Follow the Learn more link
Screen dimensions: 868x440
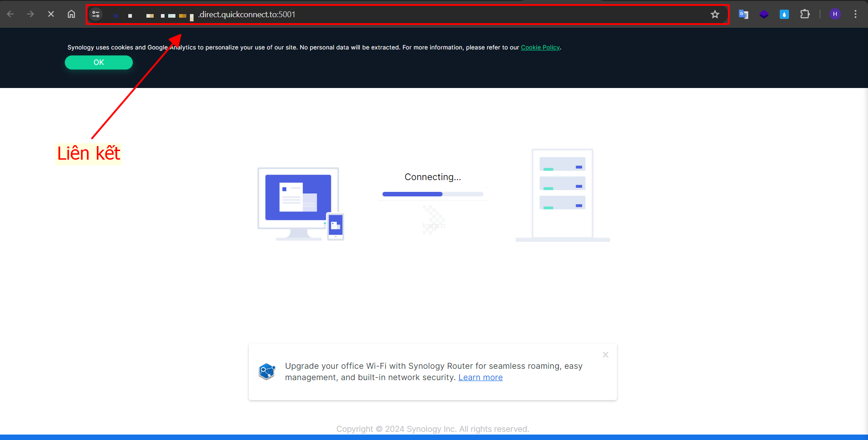click(x=480, y=377)
